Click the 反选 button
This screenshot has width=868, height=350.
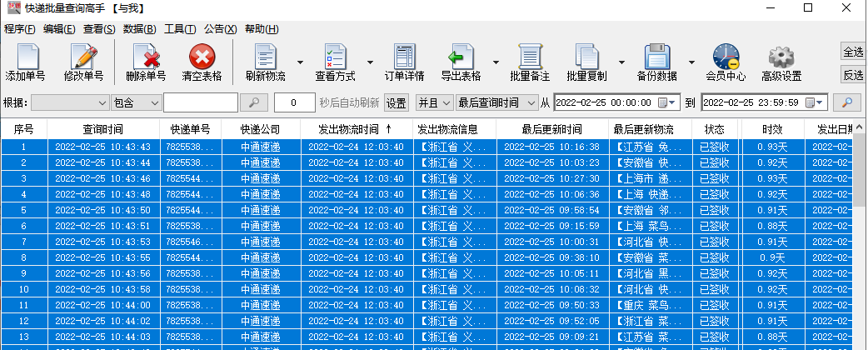853,74
